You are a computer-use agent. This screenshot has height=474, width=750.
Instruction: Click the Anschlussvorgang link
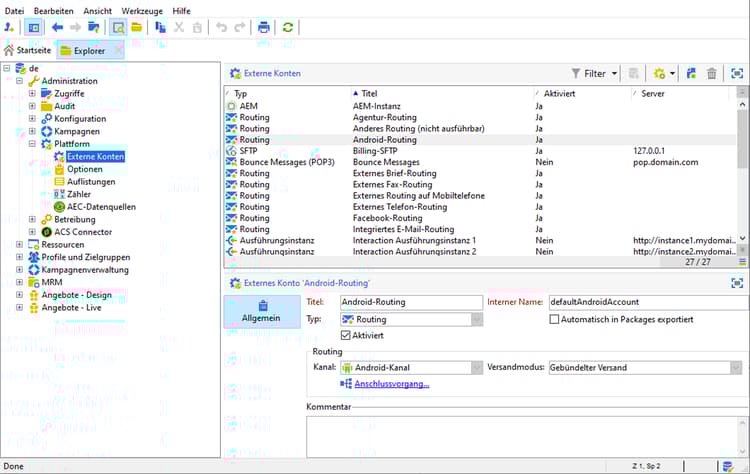[391, 383]
